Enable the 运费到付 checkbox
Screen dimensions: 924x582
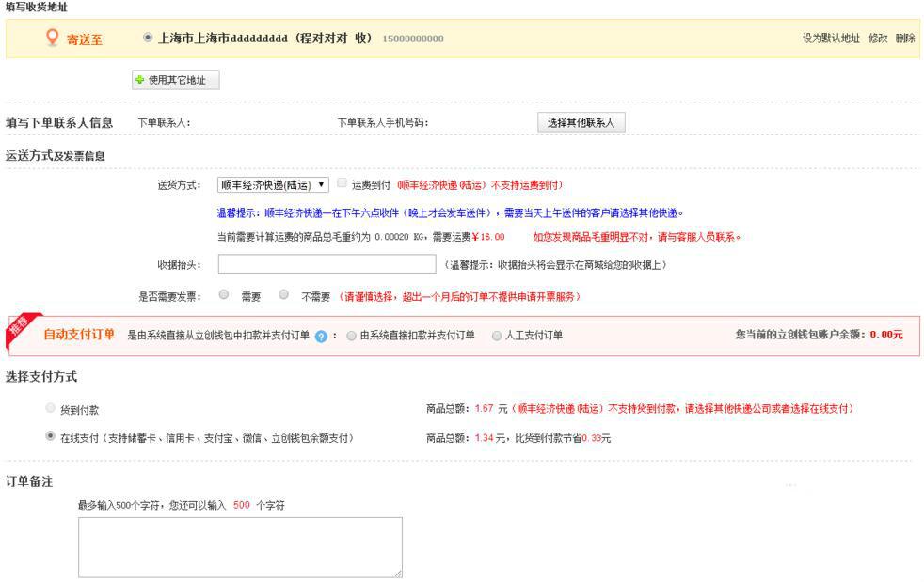[343, 183]
